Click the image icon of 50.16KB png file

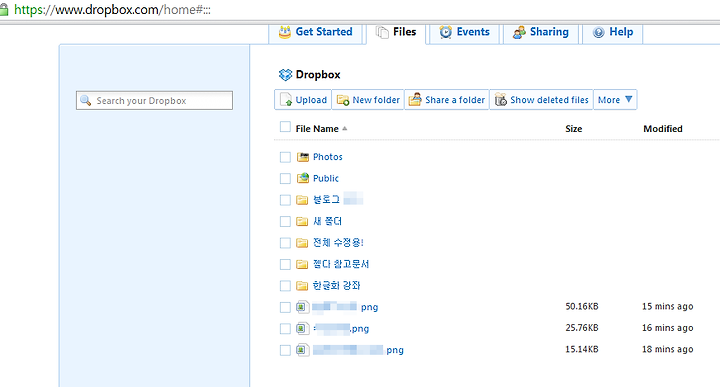pos(302,307)
